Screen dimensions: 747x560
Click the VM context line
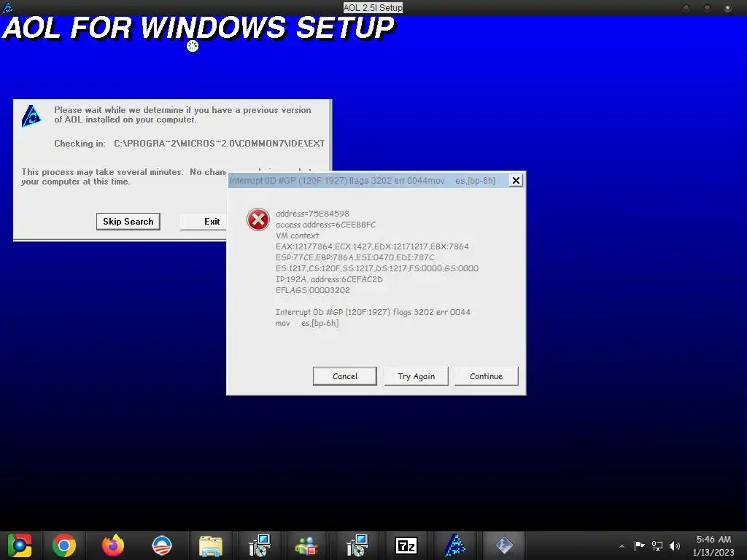pyautogui.click(x=298, y=236)
